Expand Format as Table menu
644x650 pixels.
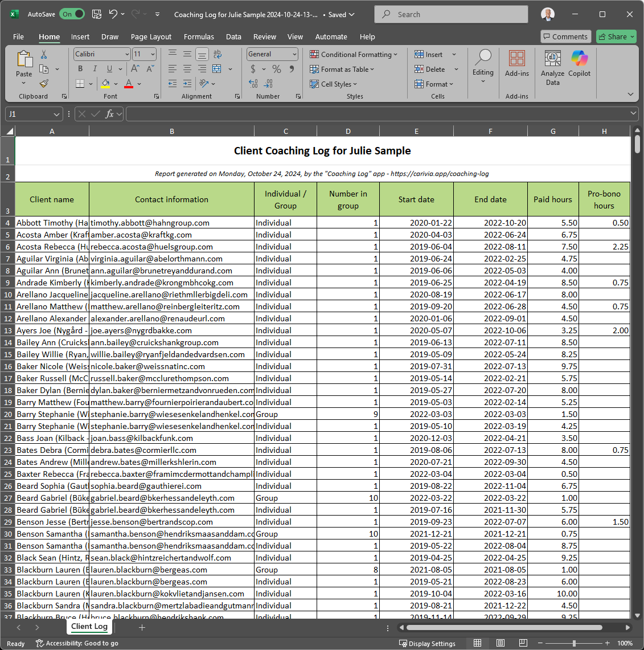(342, 70)
